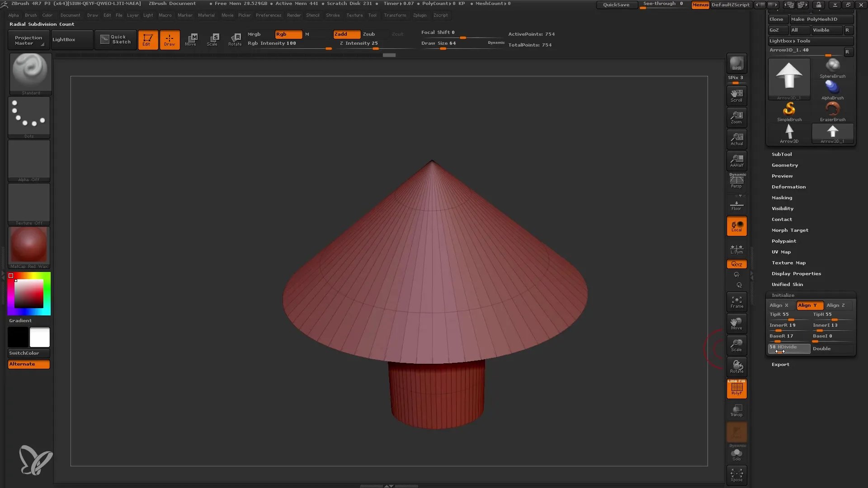Select the Rotate tool in toolbar
The height and width of the screenshot is (488, 868).
pos(235,39)
